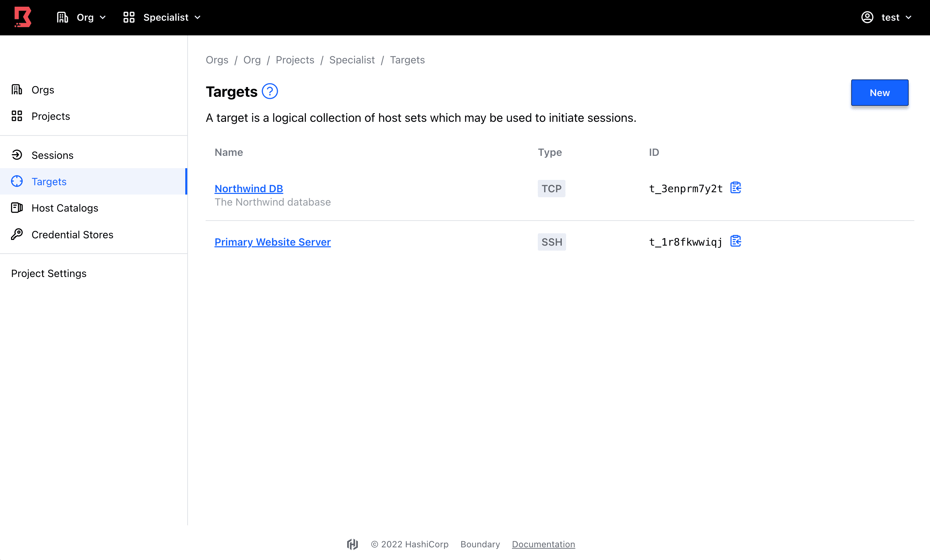Click the Credential Stores sidebar icon
The image size is (930, 560).
[x=18, y=234]
